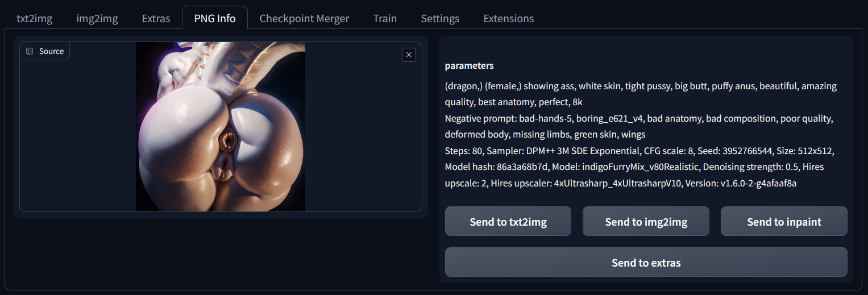This screenshot has height=295, width=868.
Task: Open the Settings tab
Action: tap(440, 18)
